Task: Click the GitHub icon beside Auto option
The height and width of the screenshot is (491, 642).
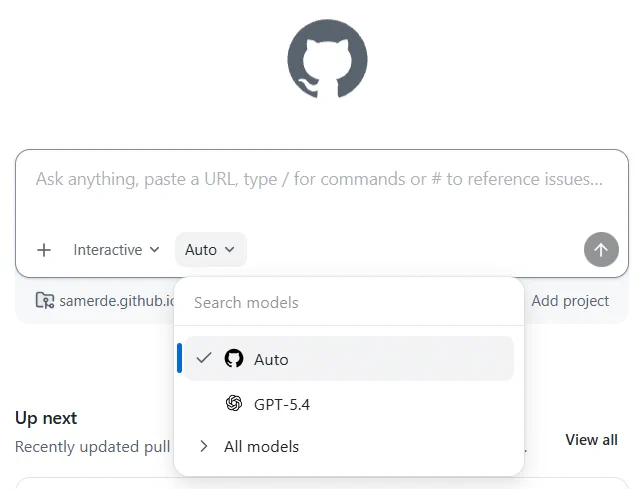Action: tap(234, 358)
